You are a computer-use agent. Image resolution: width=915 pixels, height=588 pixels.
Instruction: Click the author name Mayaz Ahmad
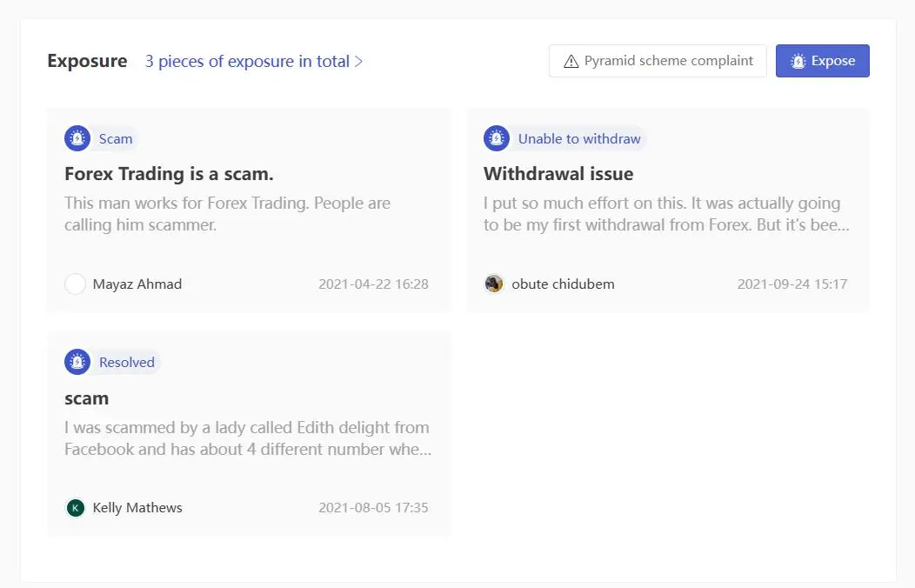point(137,284)
